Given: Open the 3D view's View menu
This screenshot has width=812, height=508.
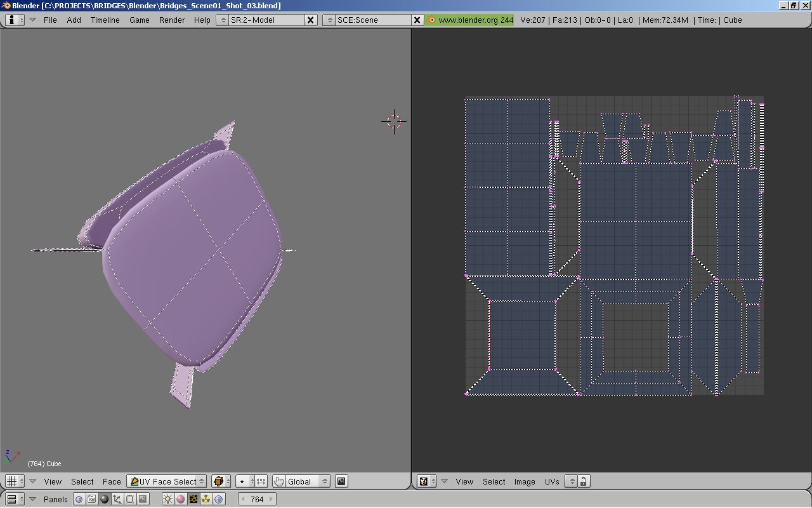Looking at the screenshot, I should coord(53,481).
